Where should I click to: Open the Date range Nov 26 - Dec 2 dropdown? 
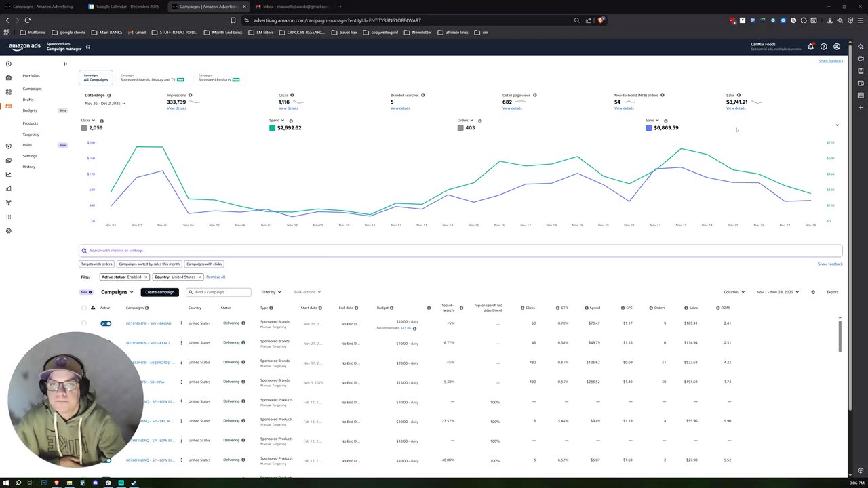tap(105, 104)
